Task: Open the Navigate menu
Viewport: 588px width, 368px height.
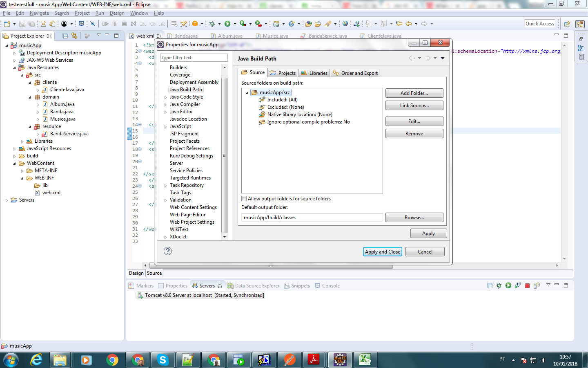Action: [x=39, y=13]
